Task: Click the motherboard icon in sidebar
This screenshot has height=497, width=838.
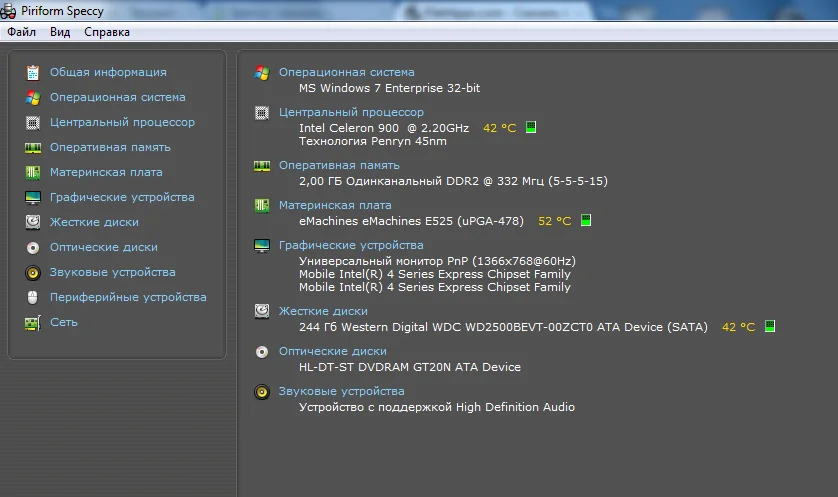Action: coord(33,172)
